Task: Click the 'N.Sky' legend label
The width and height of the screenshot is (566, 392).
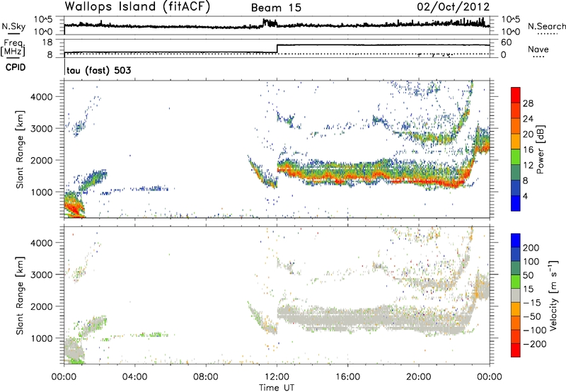Action: tap(13, 26)
